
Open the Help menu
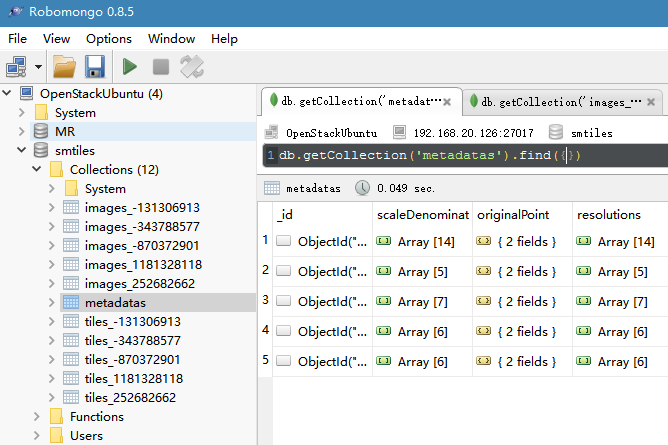pos(224,39)
